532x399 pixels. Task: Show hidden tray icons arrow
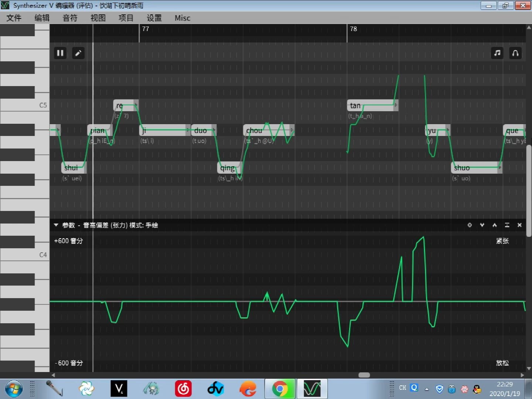pos(427,389)
